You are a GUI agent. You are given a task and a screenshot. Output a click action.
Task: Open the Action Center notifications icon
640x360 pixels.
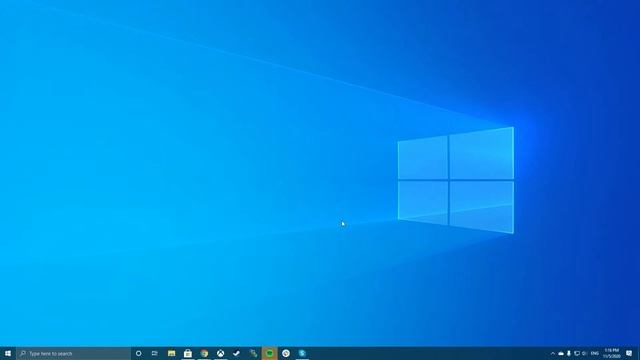coord(629,353)
